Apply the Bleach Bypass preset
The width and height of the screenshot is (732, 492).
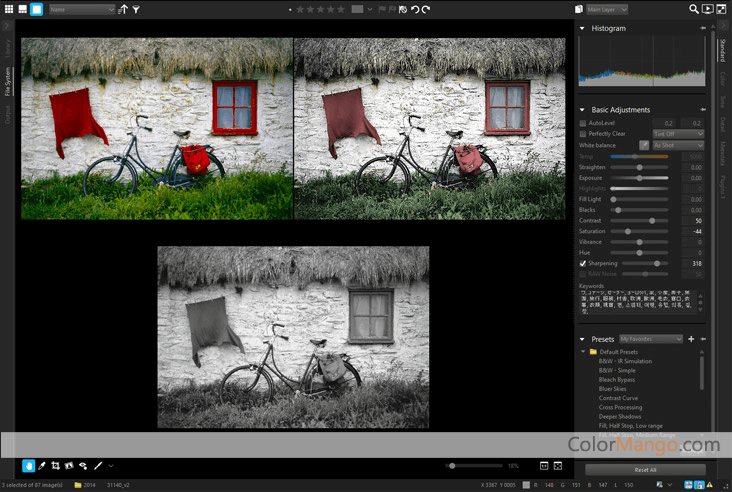(617, 379)
